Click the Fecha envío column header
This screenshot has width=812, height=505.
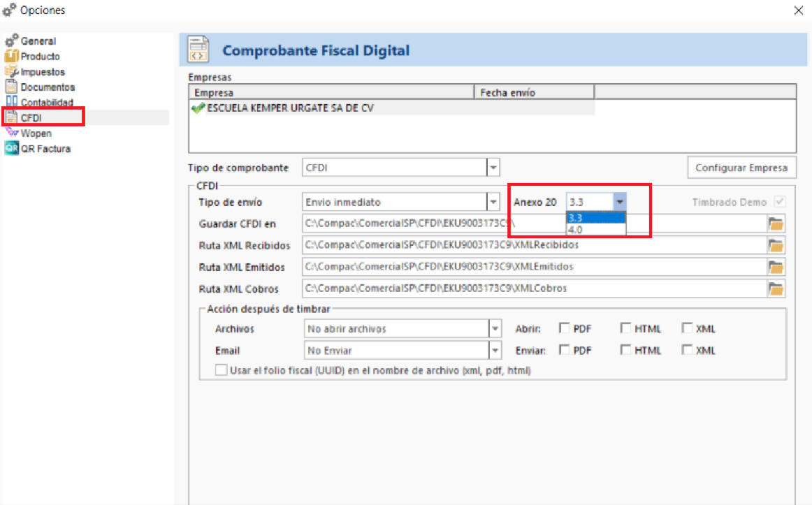pyautogui.click(x=535, y=93)
